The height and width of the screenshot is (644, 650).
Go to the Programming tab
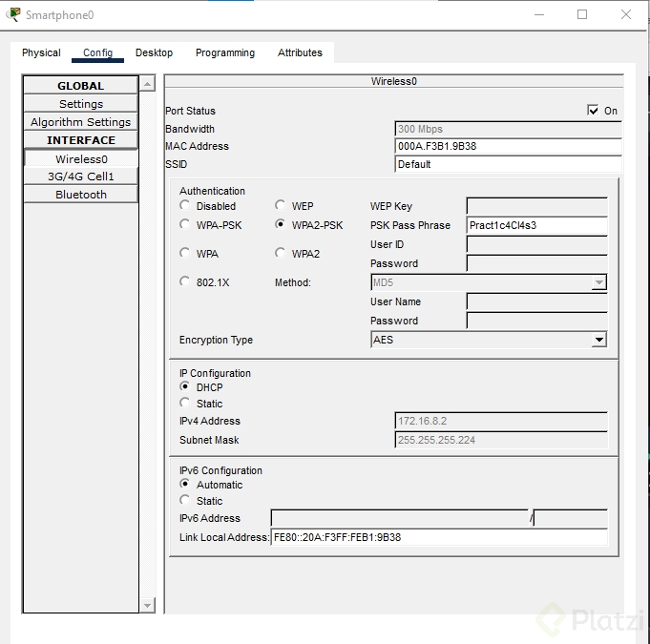point(225,52)
